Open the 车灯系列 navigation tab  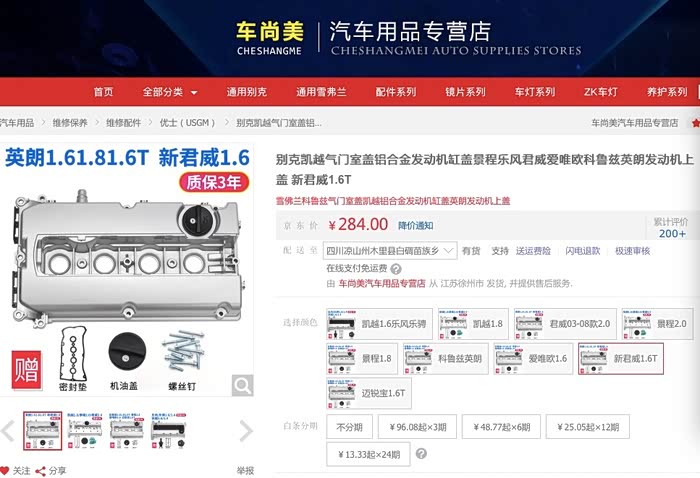click(x=535, y=92)
